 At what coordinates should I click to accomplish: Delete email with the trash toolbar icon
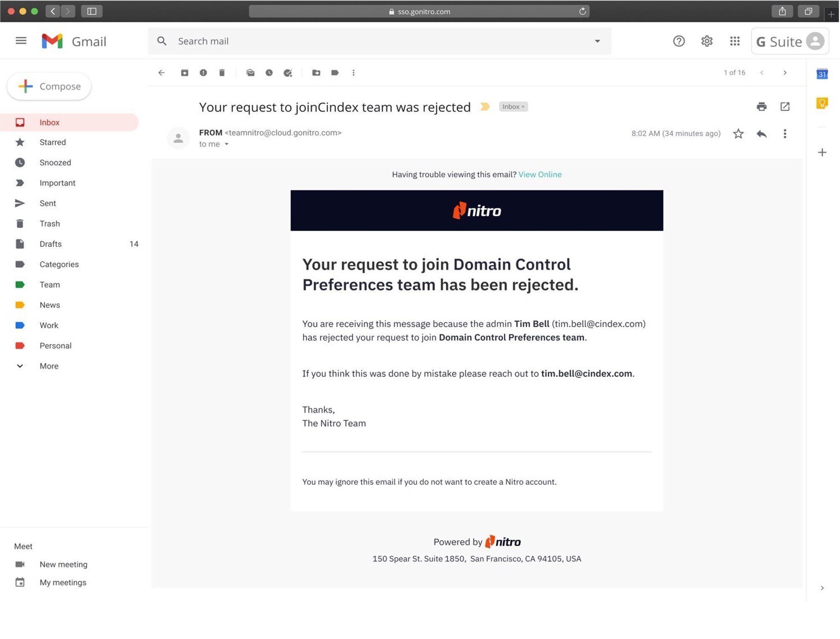point(222,73)
